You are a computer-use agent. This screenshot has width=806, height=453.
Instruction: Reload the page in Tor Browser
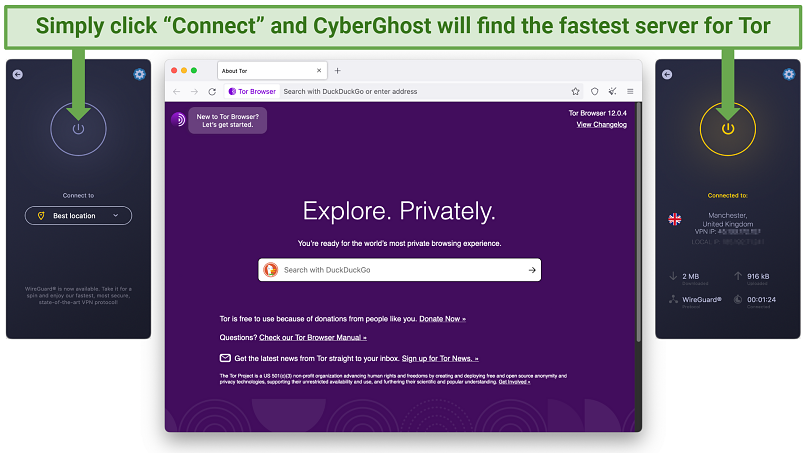coord(212,92)
